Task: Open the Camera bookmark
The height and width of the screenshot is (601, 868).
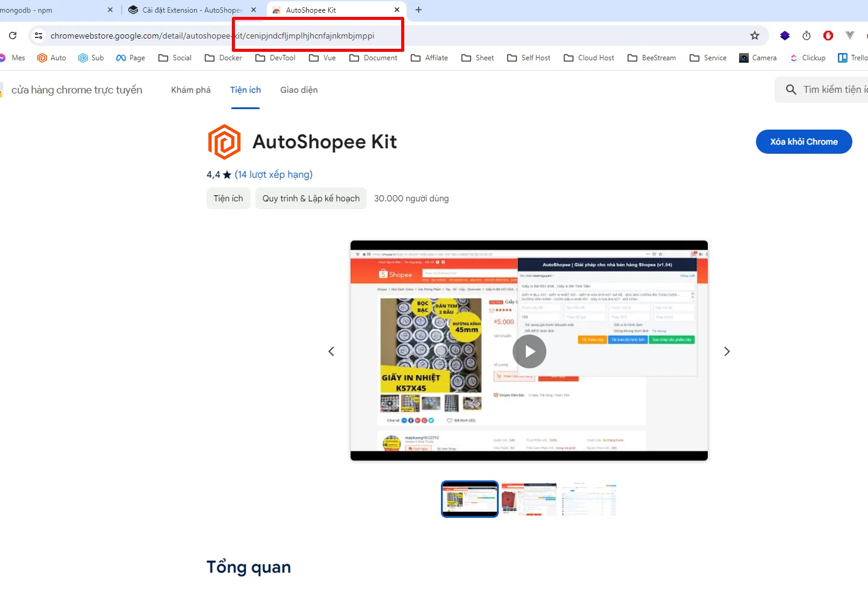Action: (758, 58)
